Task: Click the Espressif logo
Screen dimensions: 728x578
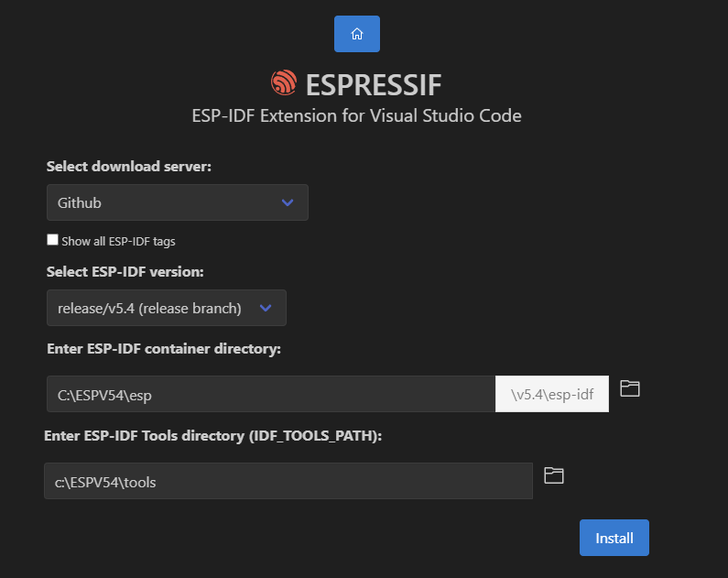Action: pos(284,82)
